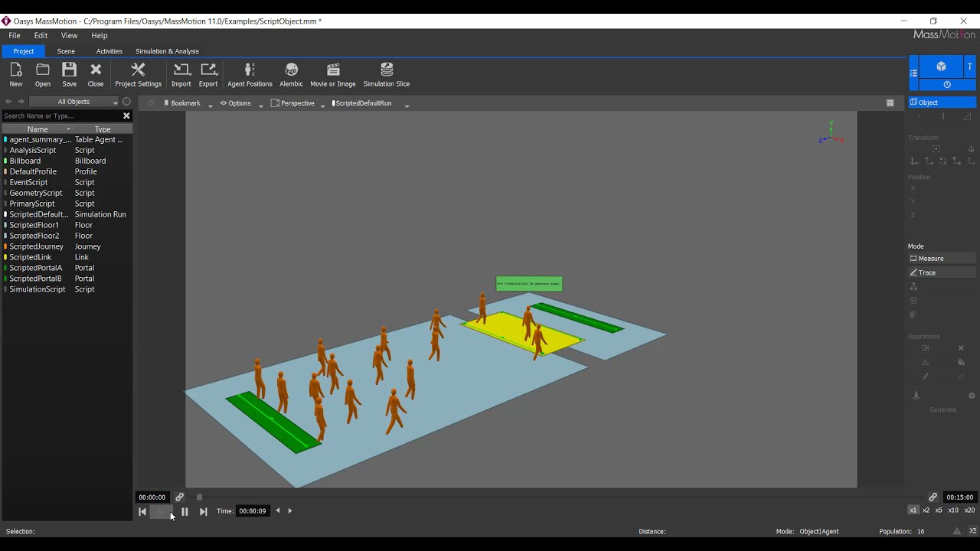The width and height of the screenshot is (980, 551).
Task: Select ScriptedPortalA in the list
Action: tap(67, 268)
